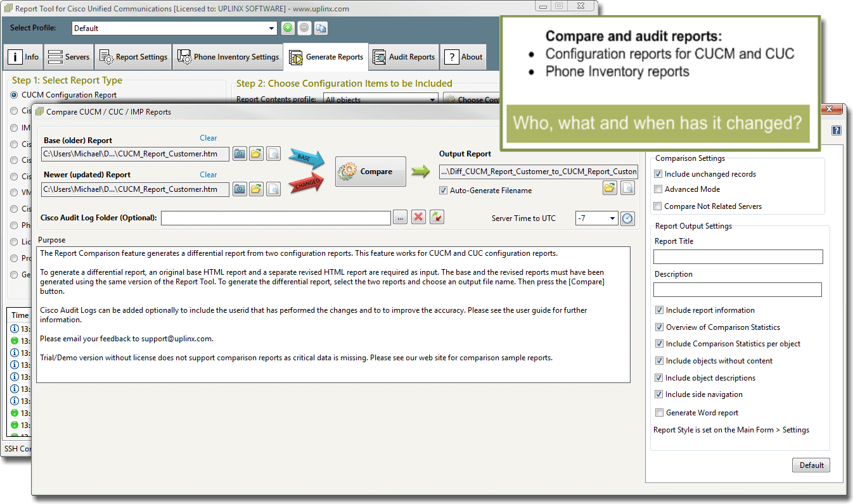This screenshot has width=853, height=504.
Task: Preview the Output Report file
Action: point(627,187)
